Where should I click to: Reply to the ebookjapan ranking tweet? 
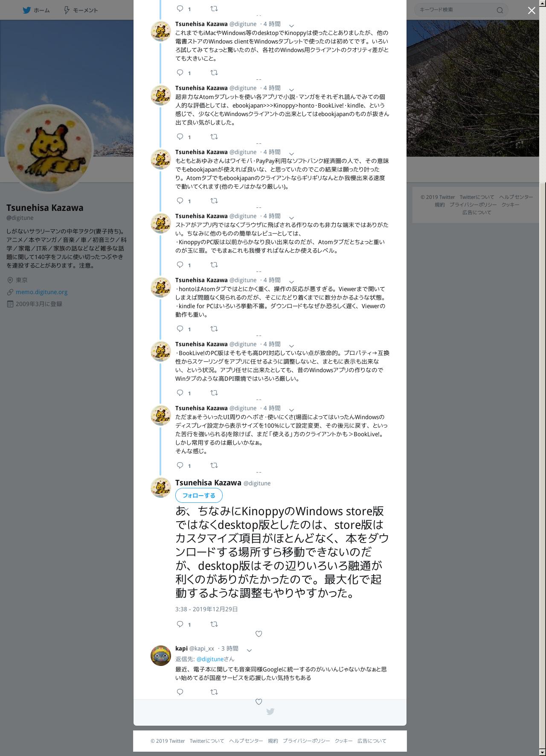click(x=180, y=137)
